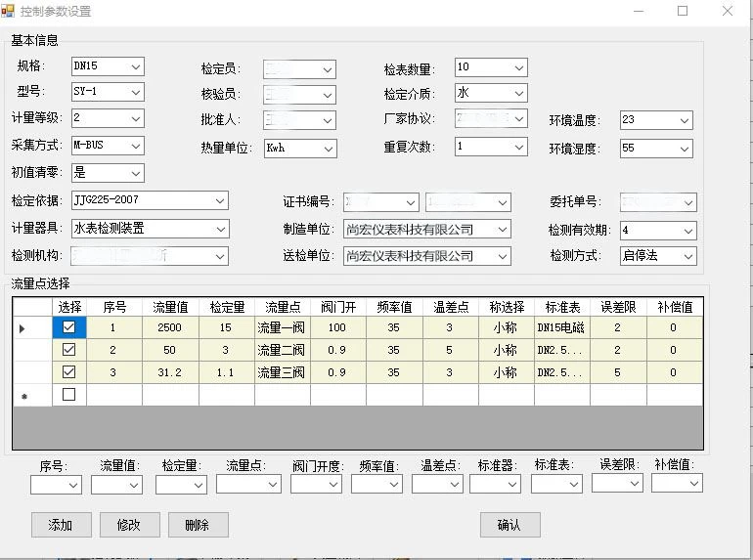Click the app icon in the title bar
753x560 pixels.
click(8, 10)
